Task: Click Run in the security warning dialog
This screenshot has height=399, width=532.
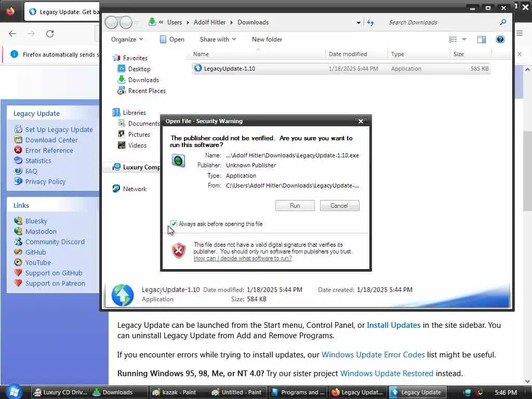Action: (295, 206)
